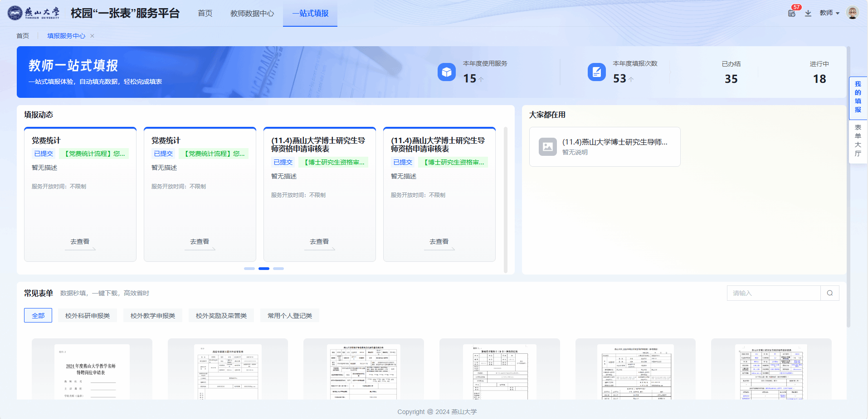Screen dimensions: 868x419
Task: Select the 校外科研申报类 filter
Action: (88, 316)
